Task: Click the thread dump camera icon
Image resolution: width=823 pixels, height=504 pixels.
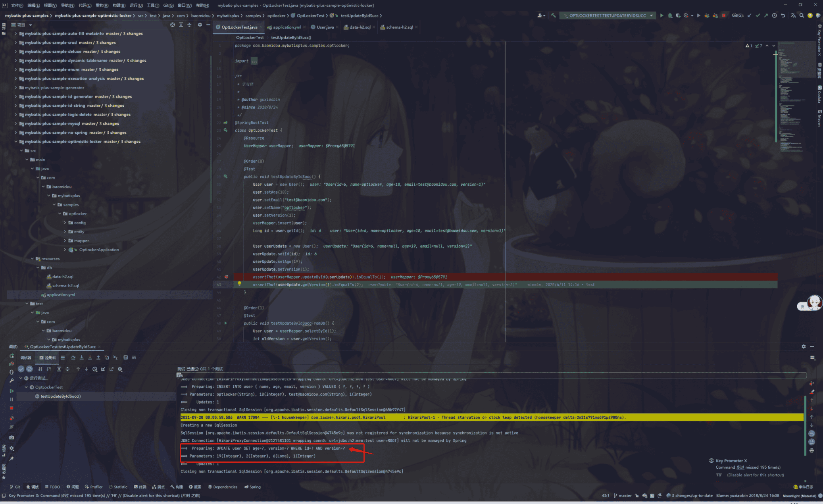Action: tap(12, 437)
